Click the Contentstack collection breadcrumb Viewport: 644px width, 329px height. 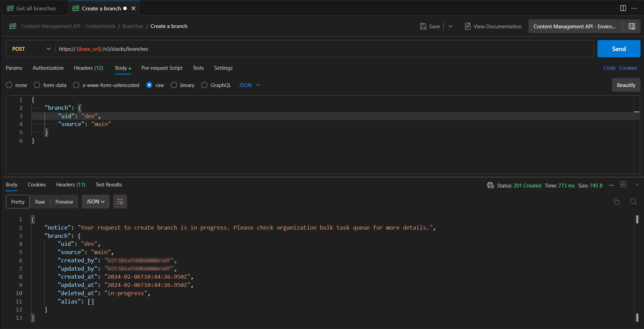click(68, 26)
